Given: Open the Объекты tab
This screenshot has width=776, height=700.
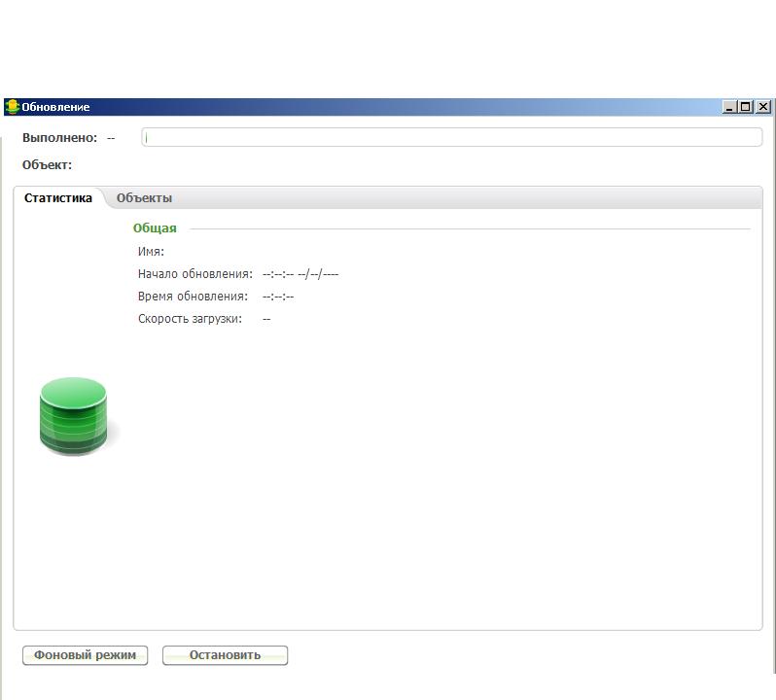Looking at the screenshot, I should pyautogui.click(x=144, y=198).
